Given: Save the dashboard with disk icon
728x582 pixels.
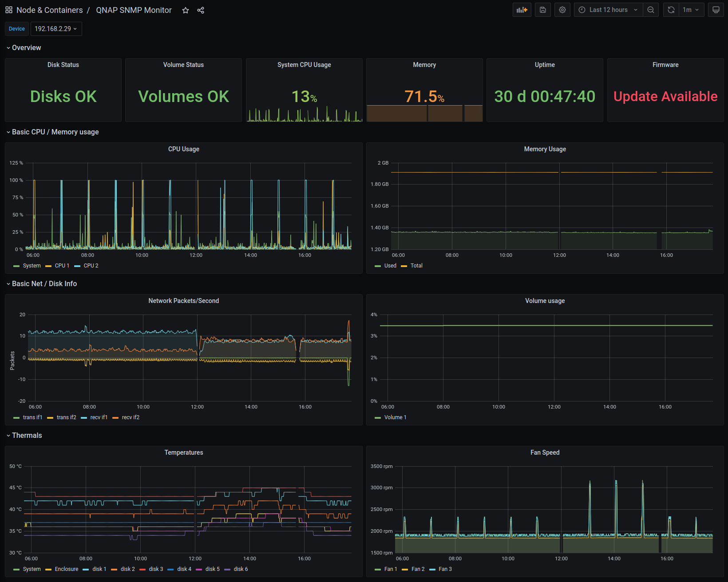Looking at the screenshot, I should pos(543,10).
